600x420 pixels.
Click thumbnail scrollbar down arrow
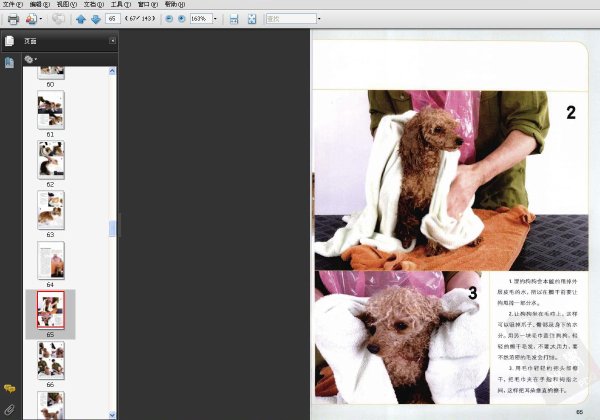112,415
